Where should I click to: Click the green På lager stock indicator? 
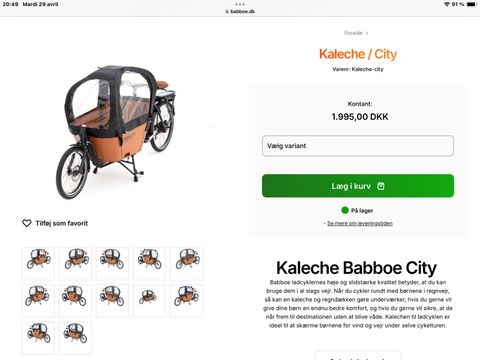coord(345,210)
